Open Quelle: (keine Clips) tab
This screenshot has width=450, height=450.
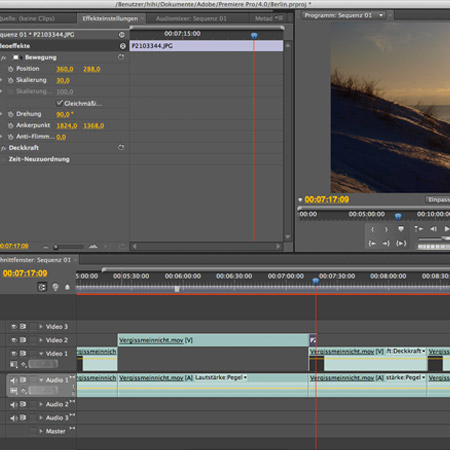tap(27, 19)
